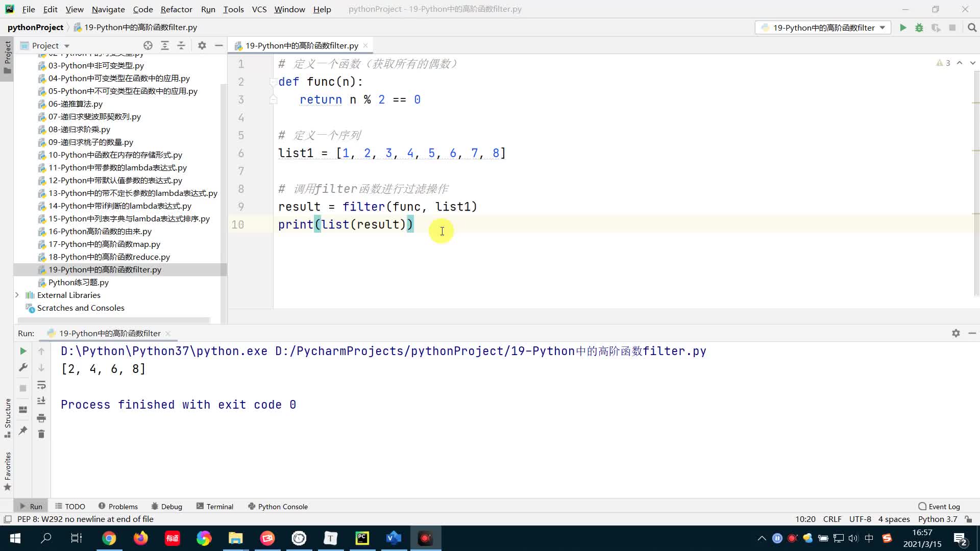Open indent setting 4 spaces

point(894,519)
